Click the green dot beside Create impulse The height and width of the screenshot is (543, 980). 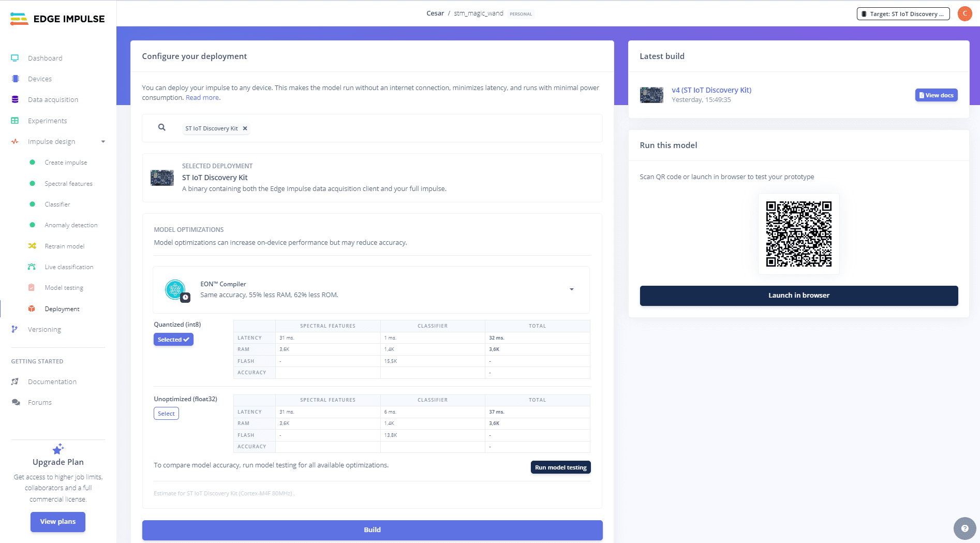click(x=32, y=162)
